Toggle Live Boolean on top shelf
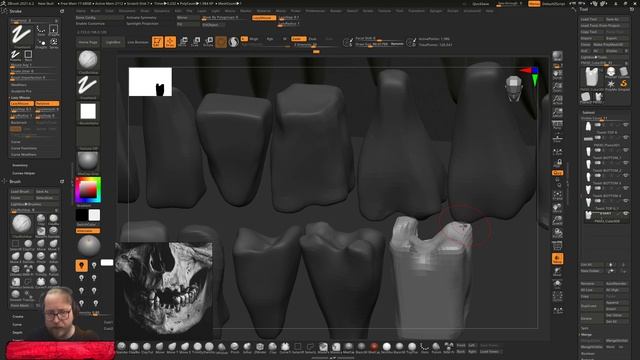Image resolution: width=640 pixels, height=360 pixels. tap(138, 42)
